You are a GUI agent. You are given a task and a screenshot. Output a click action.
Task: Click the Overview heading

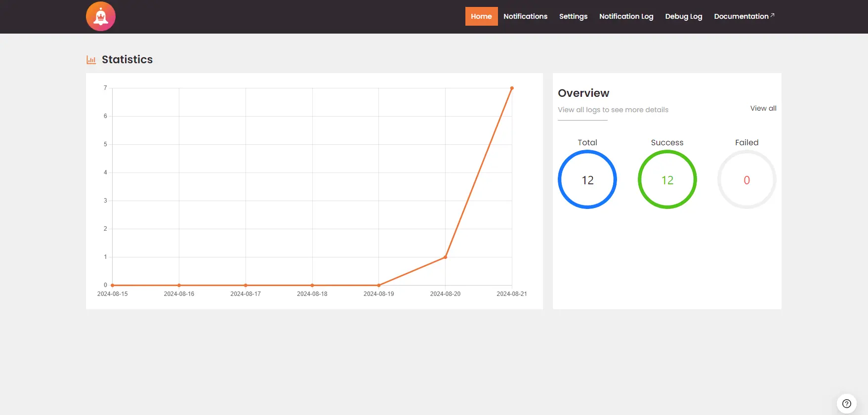click(583, 93)
